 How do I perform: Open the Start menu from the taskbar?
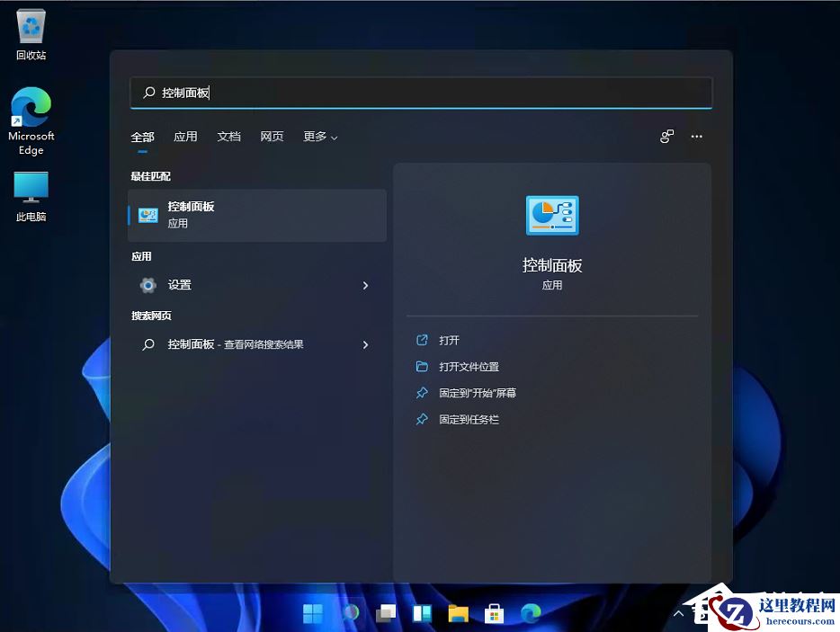[312, 613]
